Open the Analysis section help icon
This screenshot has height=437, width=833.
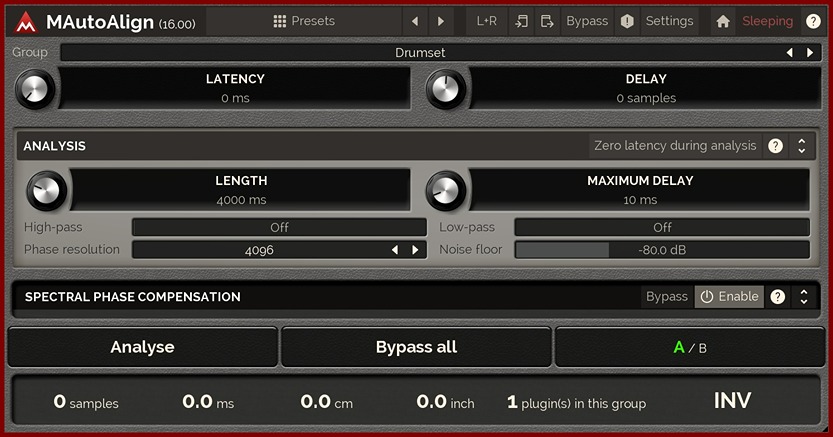[x=775, y=145]
